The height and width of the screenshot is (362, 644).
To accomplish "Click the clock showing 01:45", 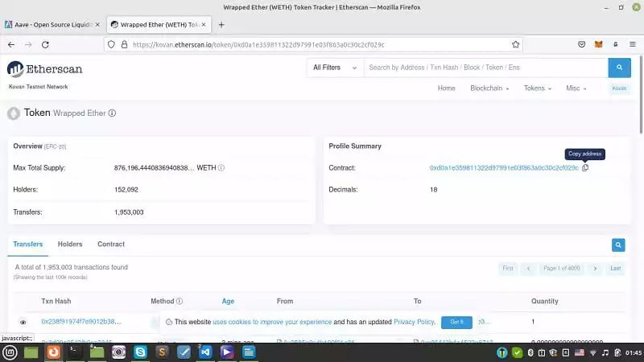I will coord(634,353).
